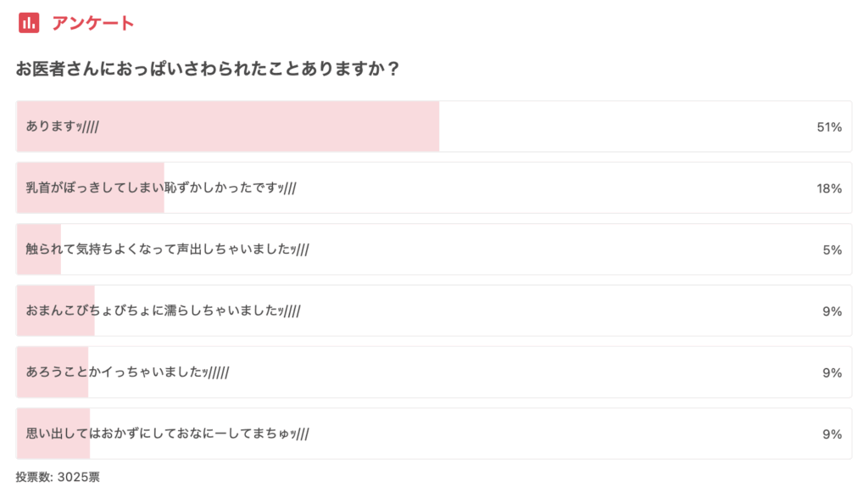Choose the option starting 思い出しては

click(434, 434)
